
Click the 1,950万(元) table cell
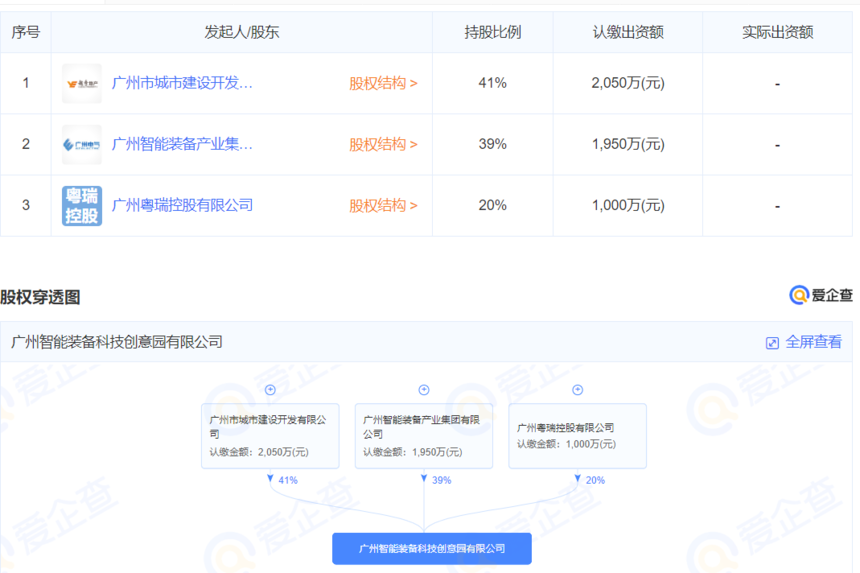628,144
